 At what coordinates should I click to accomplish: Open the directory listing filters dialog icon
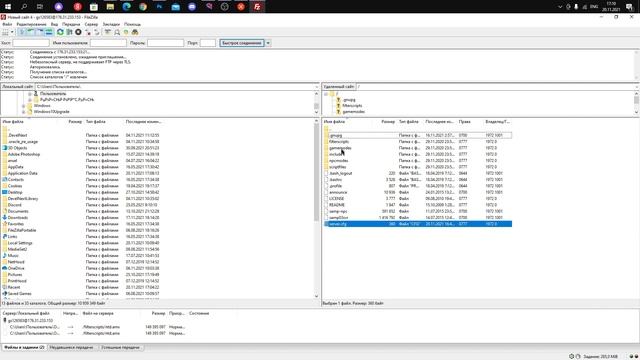coord(108,32)
